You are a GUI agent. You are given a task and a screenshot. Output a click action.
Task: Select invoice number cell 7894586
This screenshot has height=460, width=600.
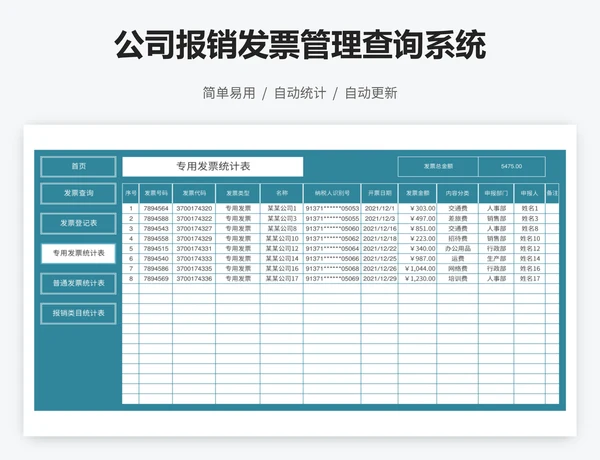pos(156,269)
